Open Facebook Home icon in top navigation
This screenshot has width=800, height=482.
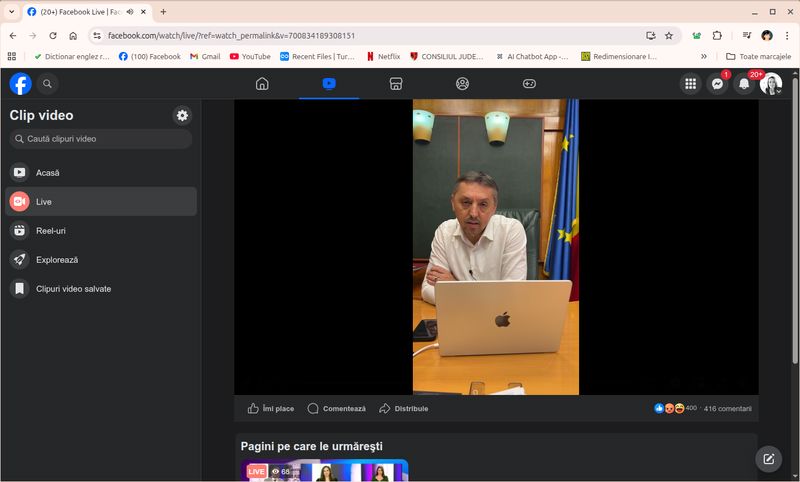[262, 84]
